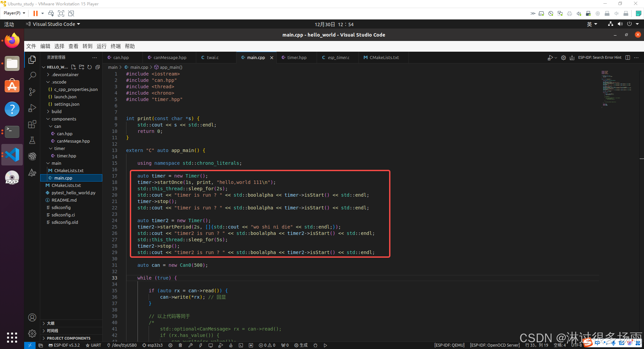Refresh the explorer file tree

pos(90,67)
